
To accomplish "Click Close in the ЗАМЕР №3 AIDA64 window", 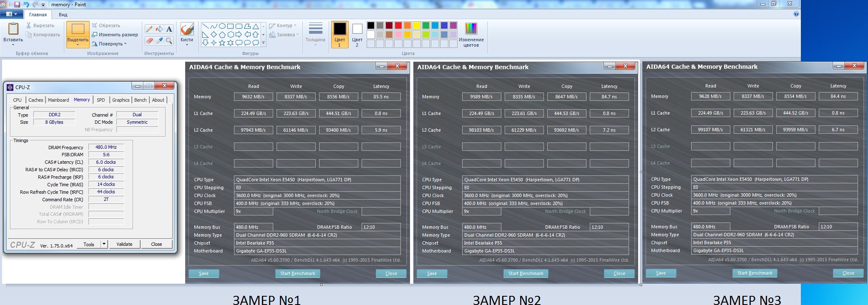I will tap(848, 273).
